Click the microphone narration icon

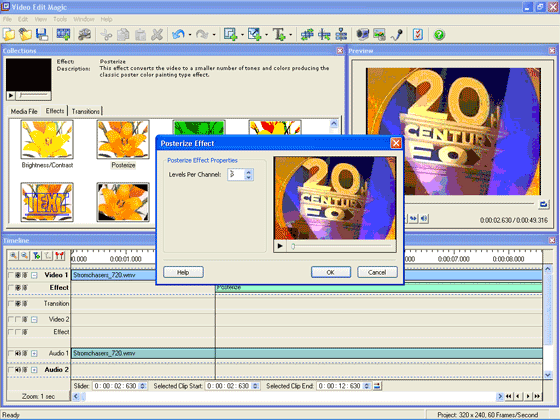pyautogui.click(x=396, y=35)
